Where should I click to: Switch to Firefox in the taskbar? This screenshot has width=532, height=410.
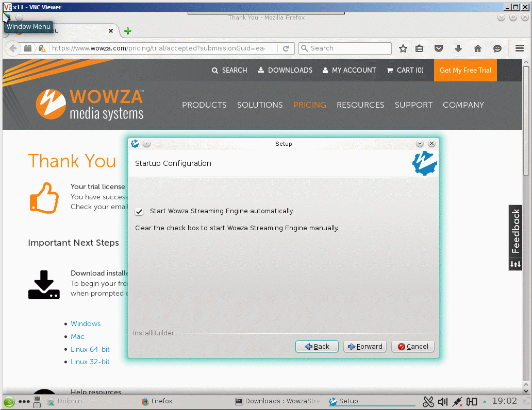click(x=157, y=401)
